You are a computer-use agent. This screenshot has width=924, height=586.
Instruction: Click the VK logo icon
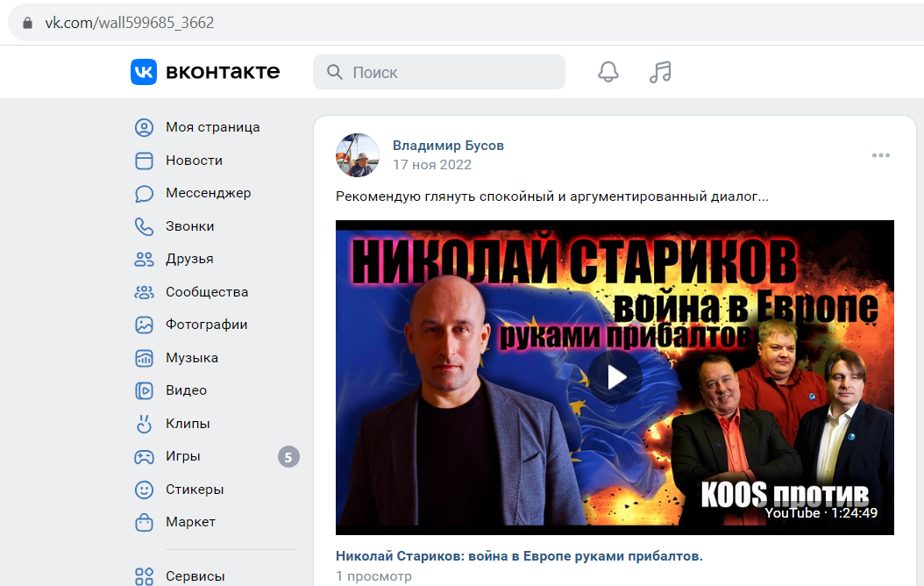[144, 72]
